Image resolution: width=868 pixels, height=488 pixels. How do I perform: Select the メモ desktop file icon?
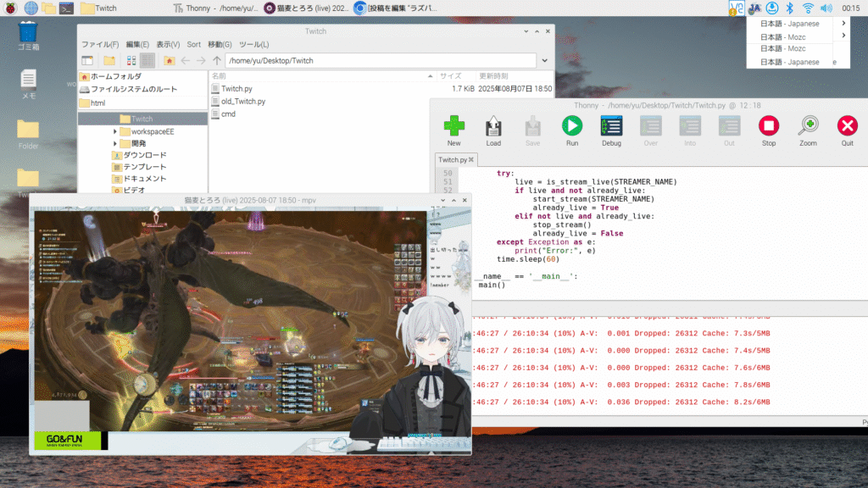[28, 85]
